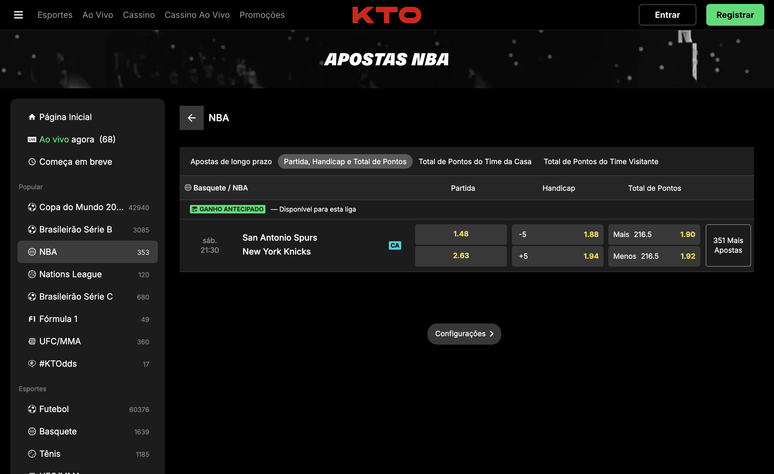This screenshot has height=474, width=774.
Task: Switch to Total de Pontos do Time da Casa tab
Action: (x=475, y=161)
